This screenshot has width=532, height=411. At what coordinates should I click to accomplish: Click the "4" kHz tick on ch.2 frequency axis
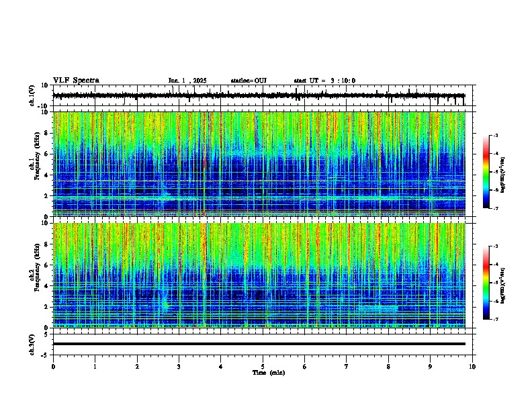click(x=47, y=286)
